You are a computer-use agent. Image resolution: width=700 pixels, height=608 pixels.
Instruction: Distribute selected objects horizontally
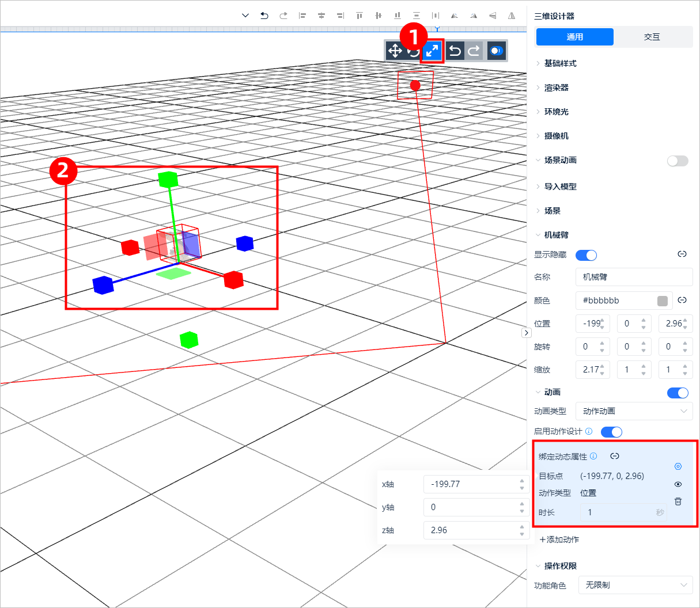[x=436, y=16]
